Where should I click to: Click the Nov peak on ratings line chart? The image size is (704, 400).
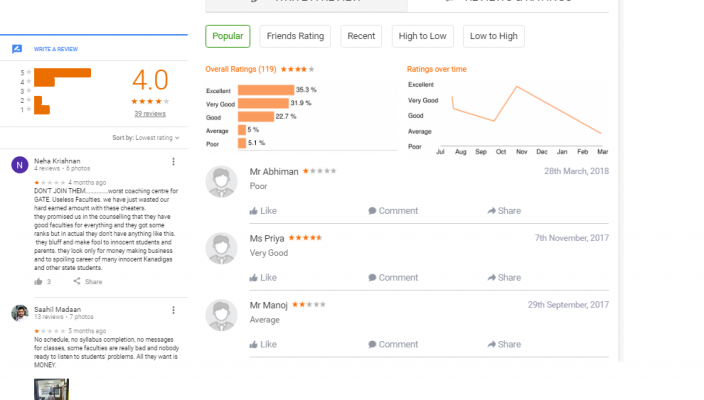coord(517,87)
